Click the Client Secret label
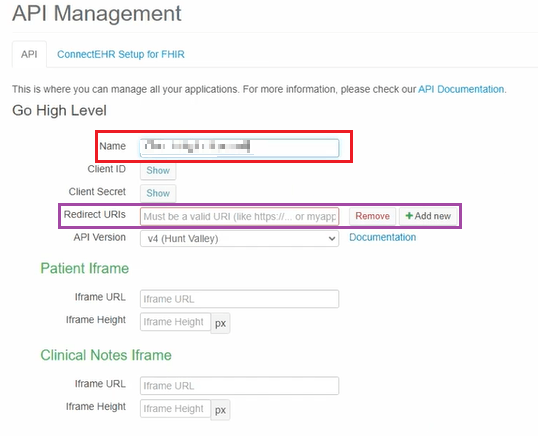538x436 pixels. [x=97, y=191]
